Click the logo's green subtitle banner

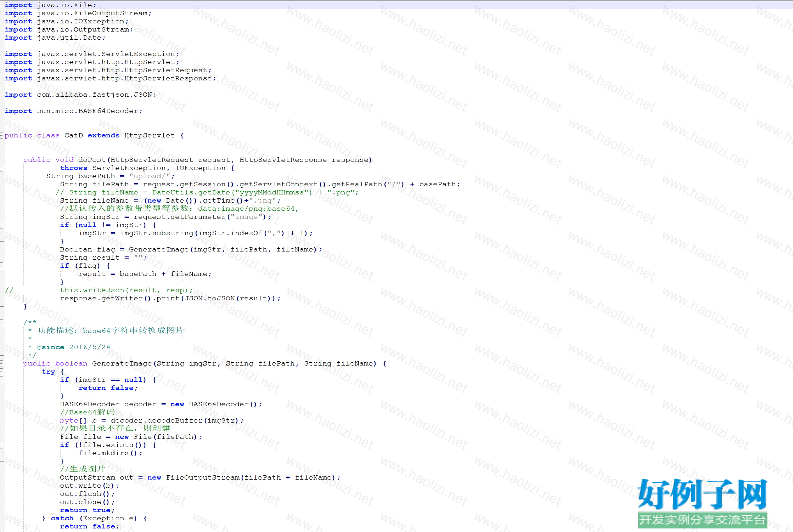[702, 520]
